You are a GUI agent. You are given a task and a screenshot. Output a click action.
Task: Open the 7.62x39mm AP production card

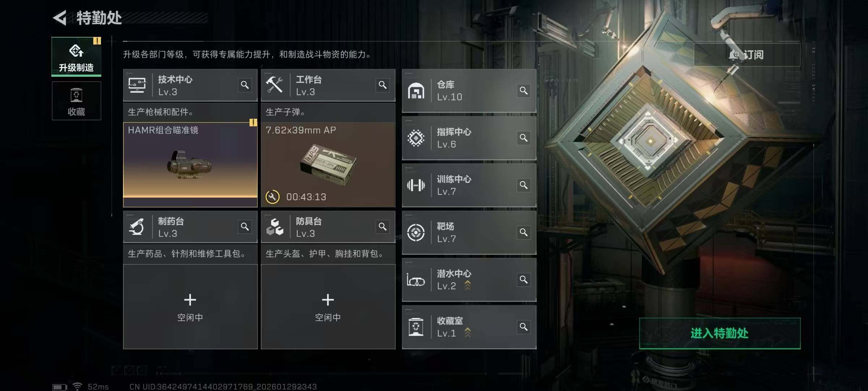pos(328,165)
